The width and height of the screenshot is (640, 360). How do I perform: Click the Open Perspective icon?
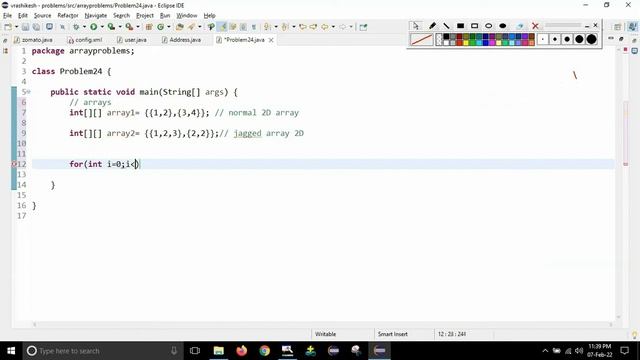tap(617, 27)
